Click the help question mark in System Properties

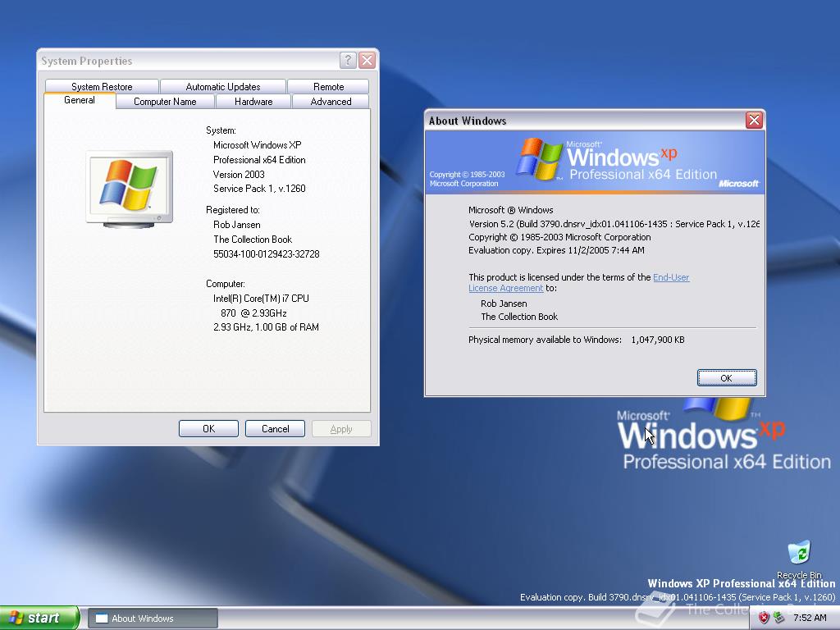click(348, 60)
